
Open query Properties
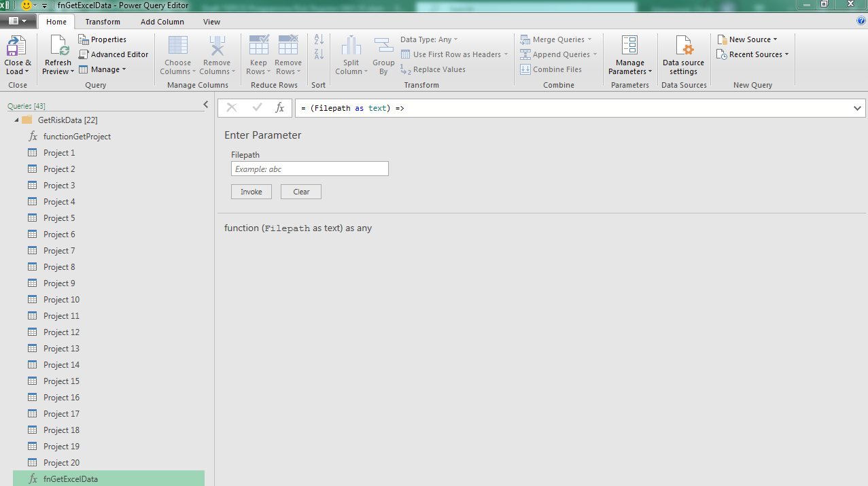(x=103, y=39)
